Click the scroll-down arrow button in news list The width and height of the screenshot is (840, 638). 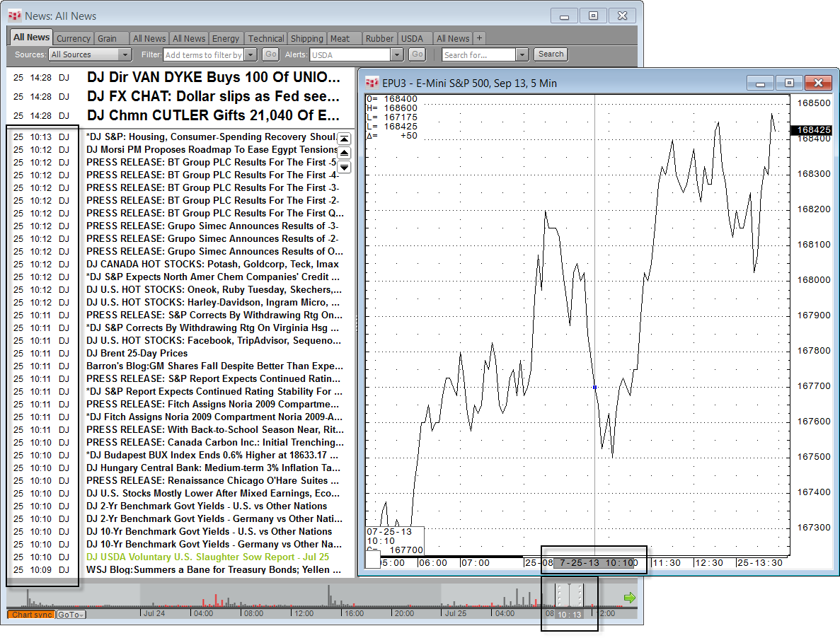pos(344,167)
